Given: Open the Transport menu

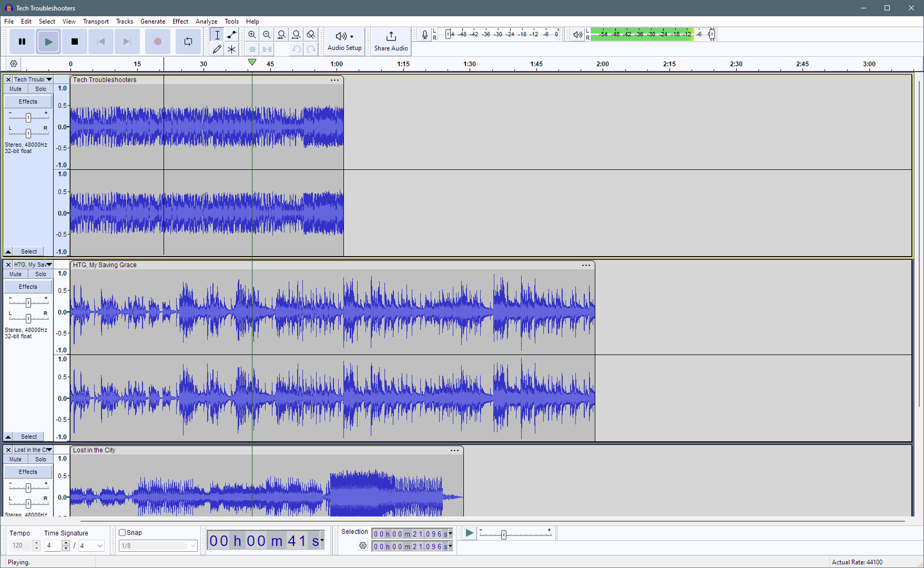Looking at the screenshot, I should click(x=96, y=21).
